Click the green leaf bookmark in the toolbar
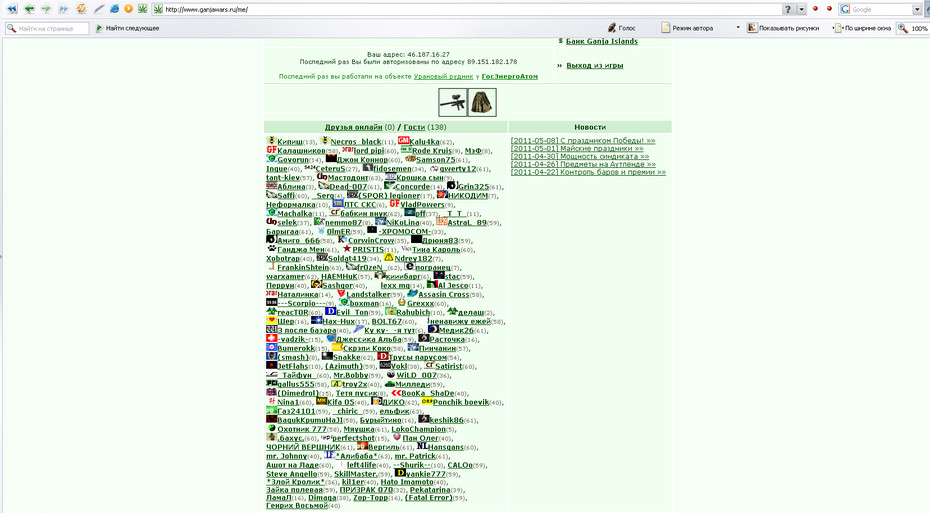Screen dimensions: 930x513 click(142, 9)
